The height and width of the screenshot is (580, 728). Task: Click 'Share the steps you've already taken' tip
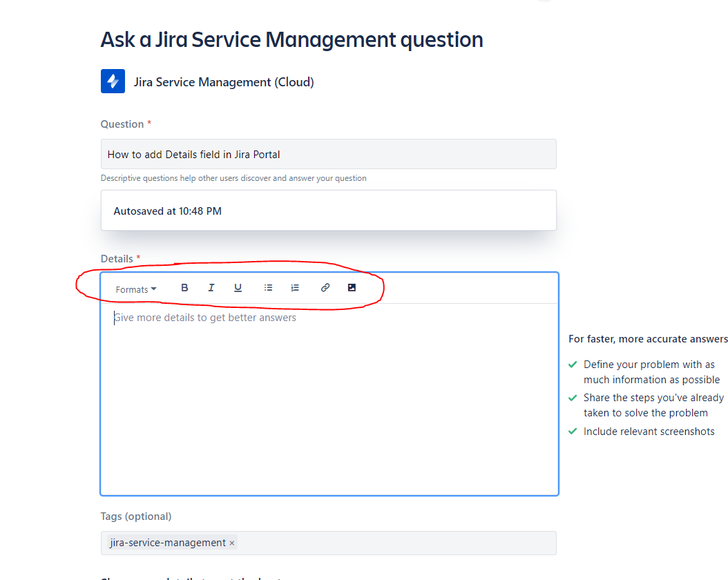click(x=653, y=405)
